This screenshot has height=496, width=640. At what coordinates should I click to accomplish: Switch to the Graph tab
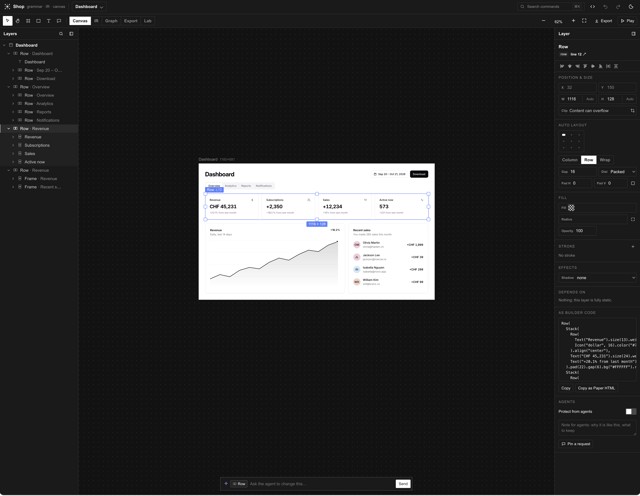pos(111,21)
